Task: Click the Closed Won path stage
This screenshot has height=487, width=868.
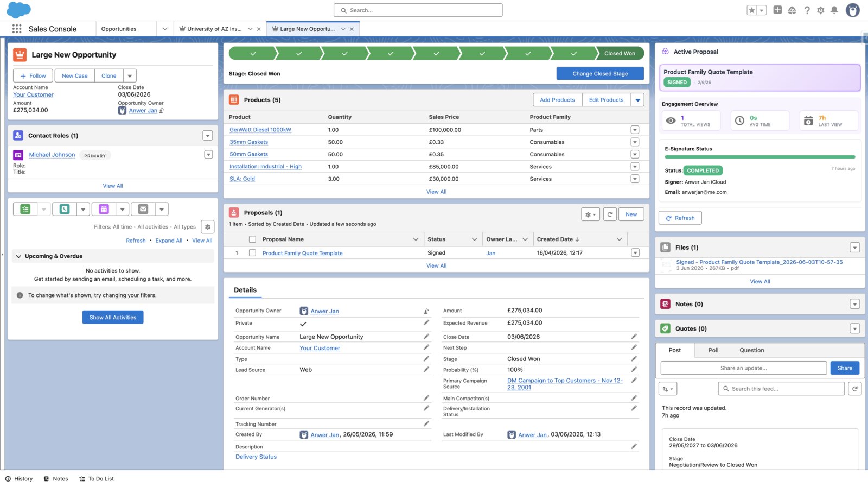Action: [x=620, y=53]
